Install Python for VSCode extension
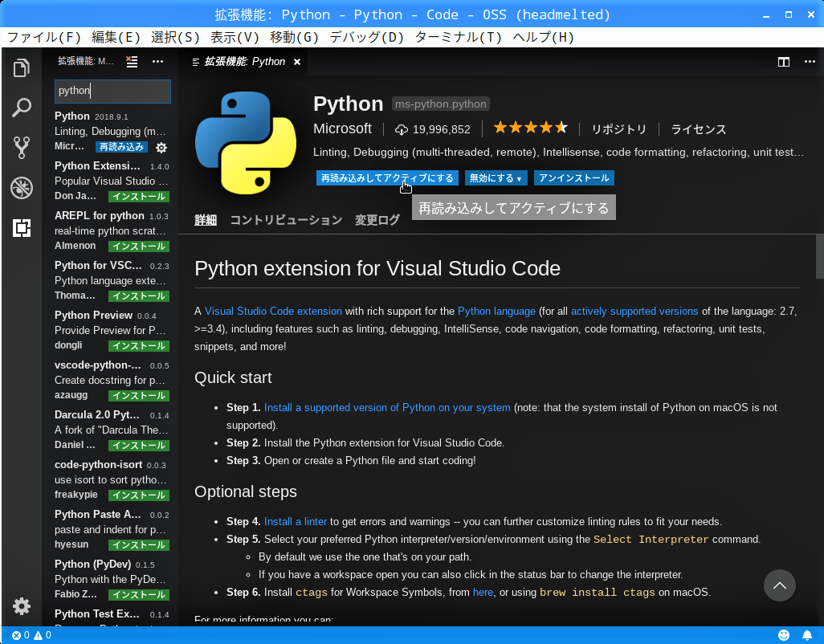824x644 pixels. pos(139,296)
